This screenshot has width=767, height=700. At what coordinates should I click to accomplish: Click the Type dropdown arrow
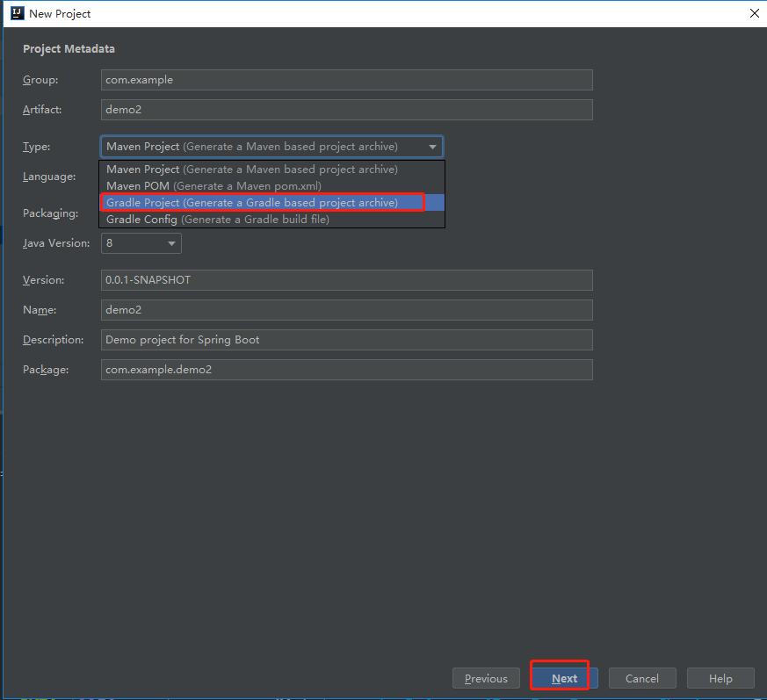point(432,147)
